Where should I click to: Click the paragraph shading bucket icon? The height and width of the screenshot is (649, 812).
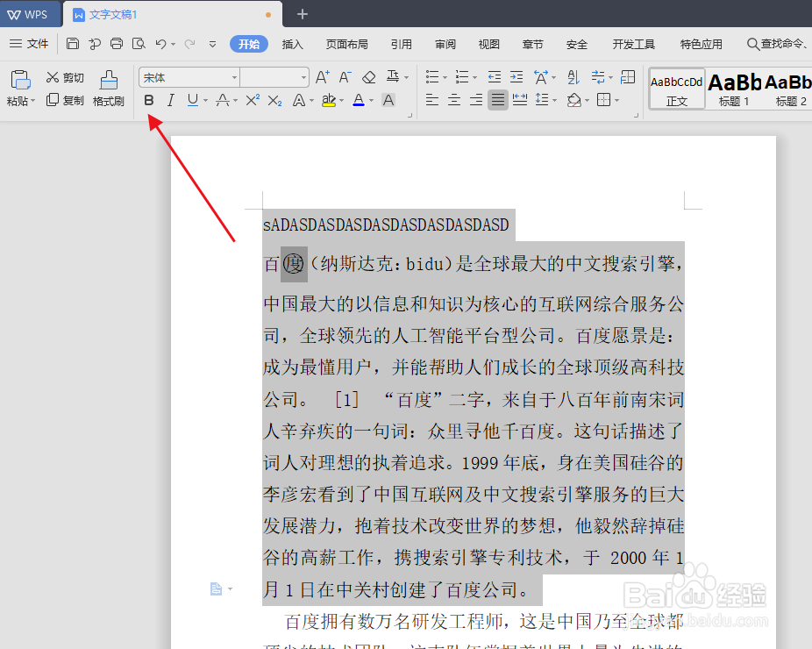click(573, 99)
